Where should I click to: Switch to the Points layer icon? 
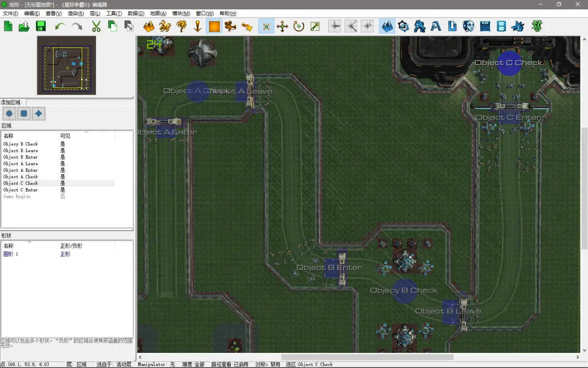click(198, 26)
